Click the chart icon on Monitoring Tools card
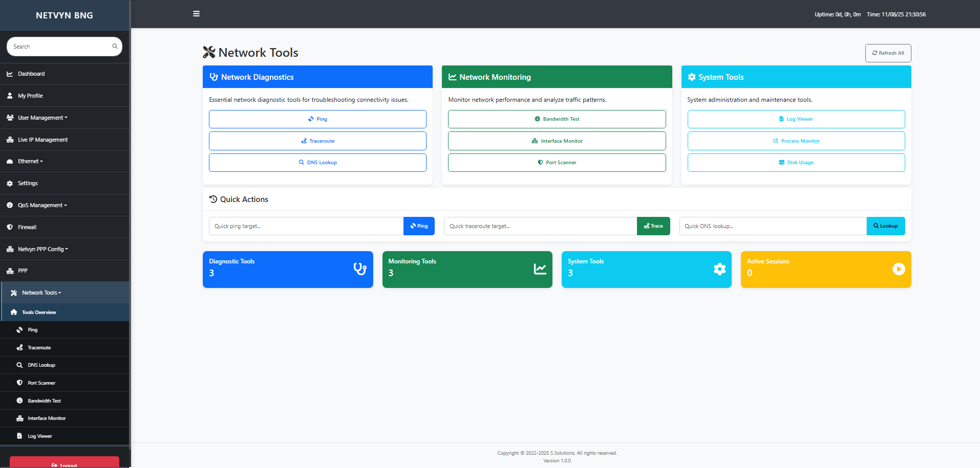 coord(540,269)
